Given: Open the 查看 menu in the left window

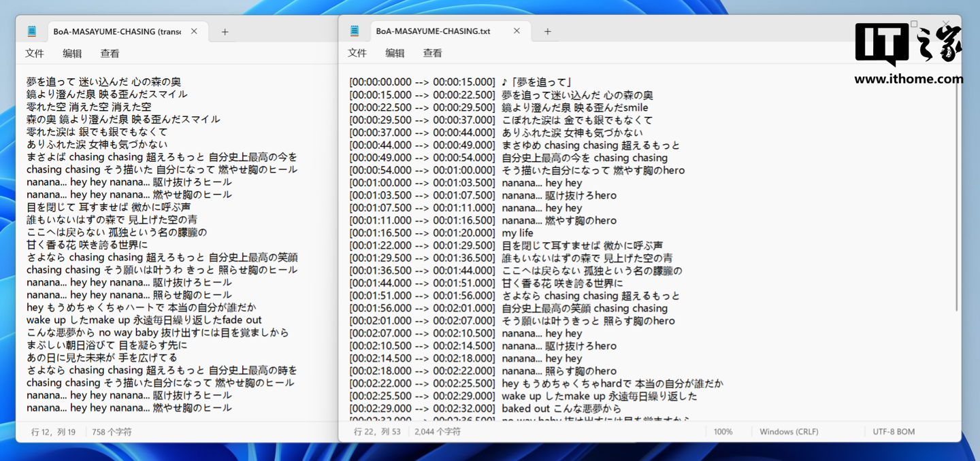Looking at the screenshot, I should click(x=110, y=53).
